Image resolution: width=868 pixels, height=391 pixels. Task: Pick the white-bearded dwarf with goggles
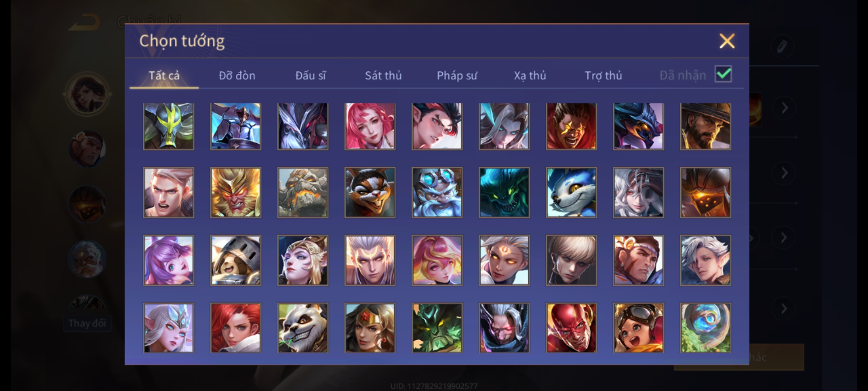click(x=437, y=192)
